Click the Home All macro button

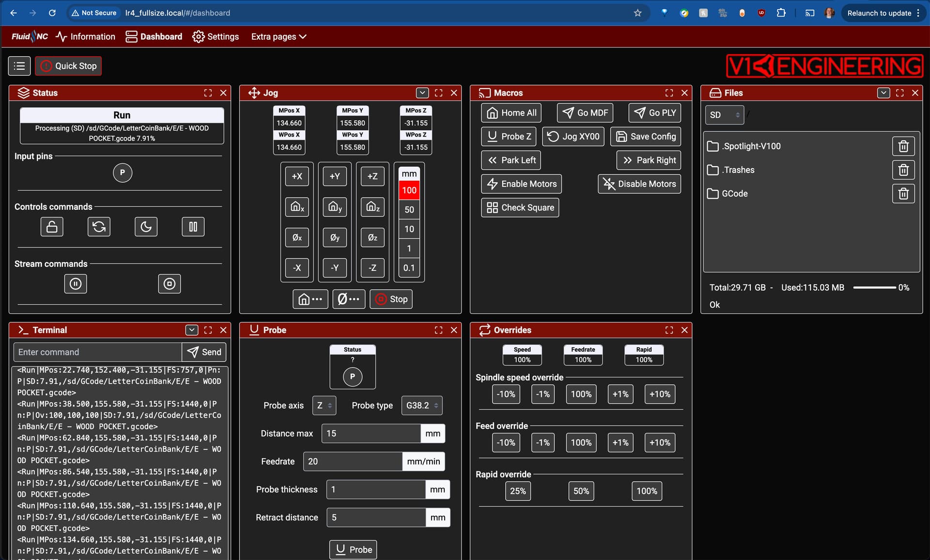tap(511, 113)
